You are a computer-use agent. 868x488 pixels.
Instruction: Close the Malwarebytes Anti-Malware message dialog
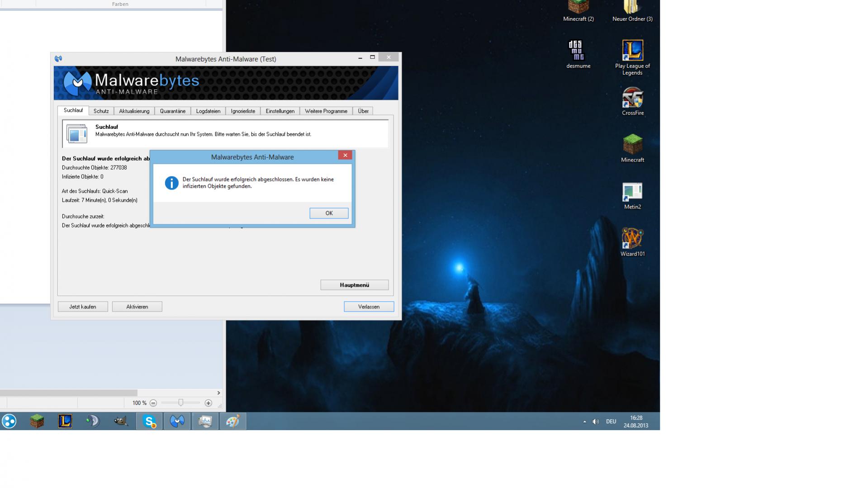tap(345, 155)
